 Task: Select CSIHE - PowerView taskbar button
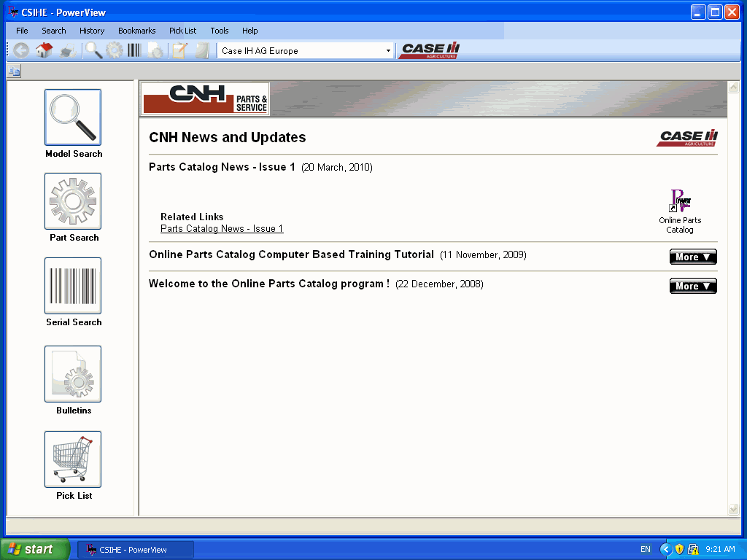(136, 550)
